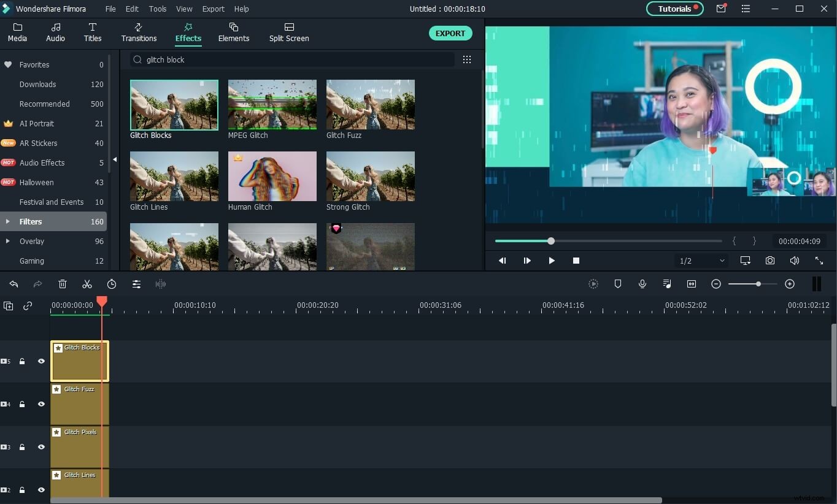The width and height of the screenshot is (837, 504).
Task: Hide the Glitch Blocks track with eye toggle
Action: click(41, 361)
